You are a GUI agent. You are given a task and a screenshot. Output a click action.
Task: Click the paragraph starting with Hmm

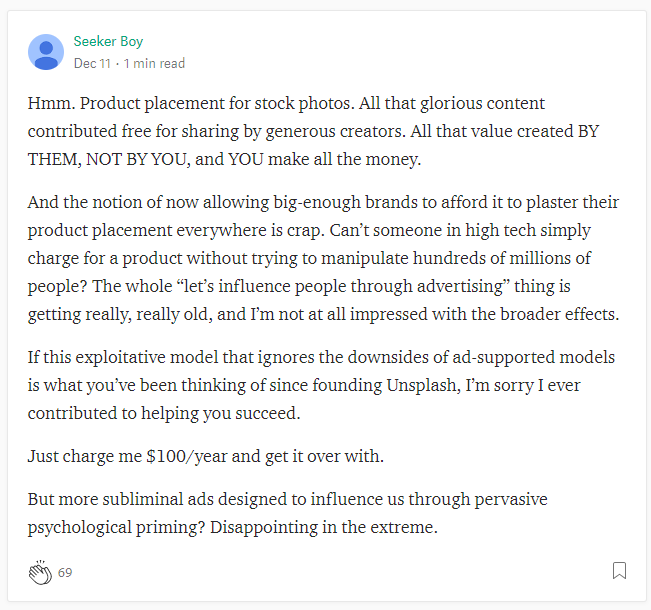coord(300,130)
